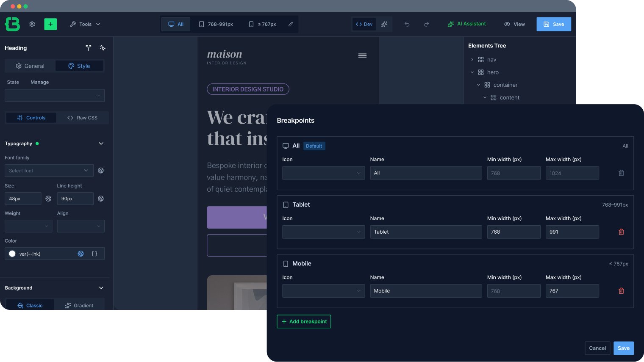
Task: Click the sparkle icon beside Dev
Action: click(384, 24)
